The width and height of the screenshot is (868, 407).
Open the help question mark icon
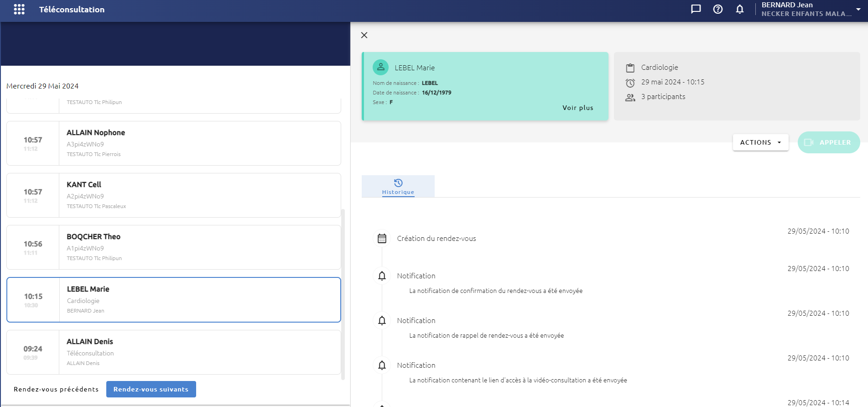718,9
